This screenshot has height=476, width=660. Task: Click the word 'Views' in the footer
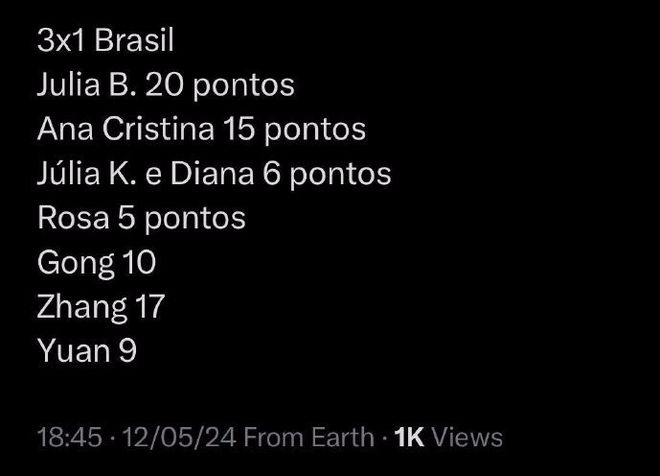(468, 437)
